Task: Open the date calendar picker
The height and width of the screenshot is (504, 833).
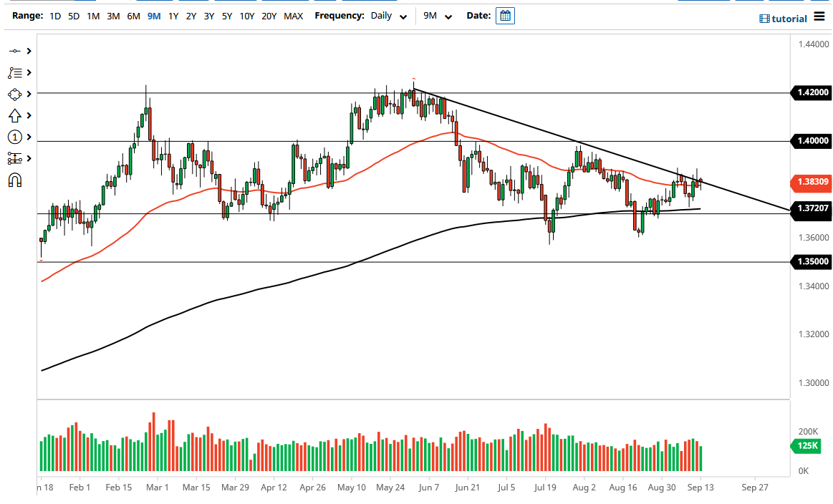Action: click(505, 16)
